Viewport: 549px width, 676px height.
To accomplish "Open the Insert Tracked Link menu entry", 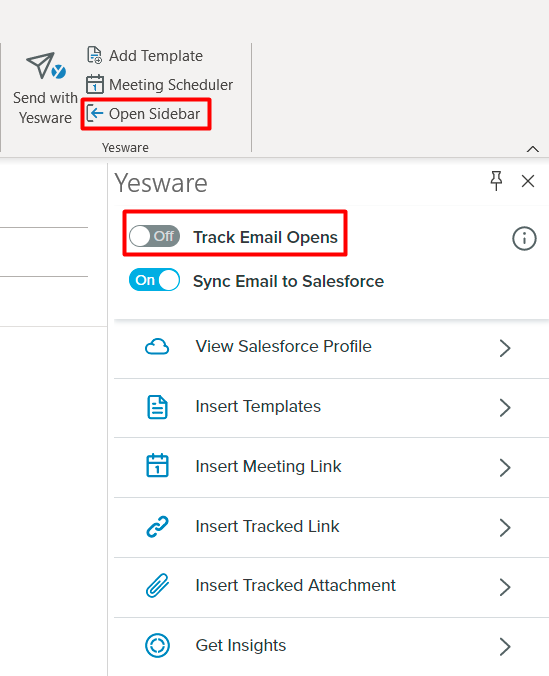I will [331, 527].
